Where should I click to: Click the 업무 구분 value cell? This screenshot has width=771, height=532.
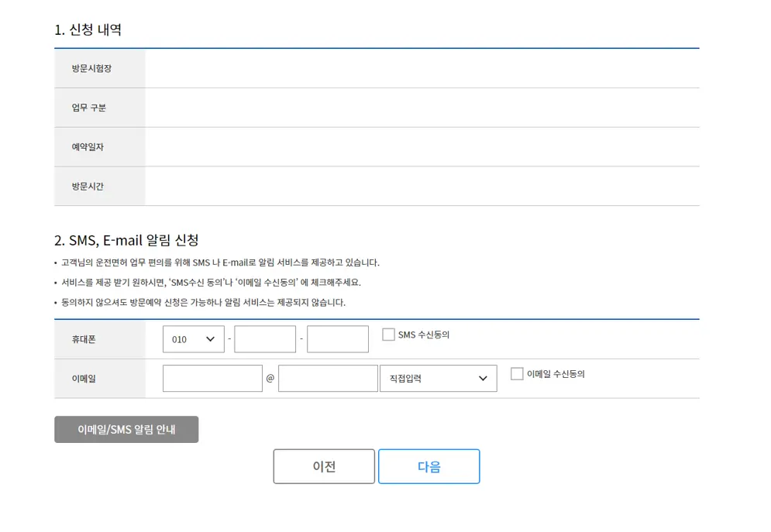click(422, 107)
